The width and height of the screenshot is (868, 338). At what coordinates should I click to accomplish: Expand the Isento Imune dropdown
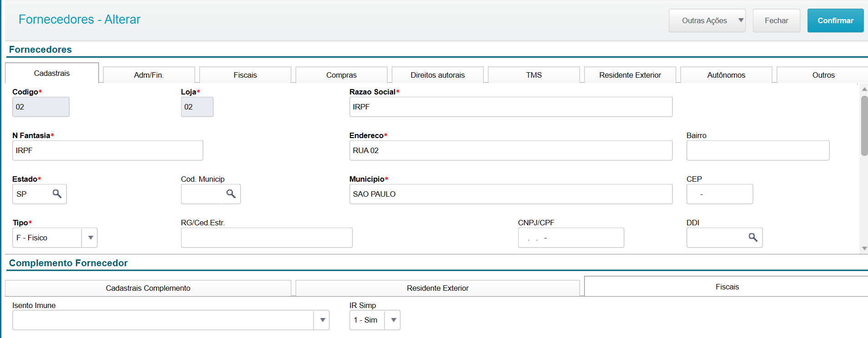point(322,320)
